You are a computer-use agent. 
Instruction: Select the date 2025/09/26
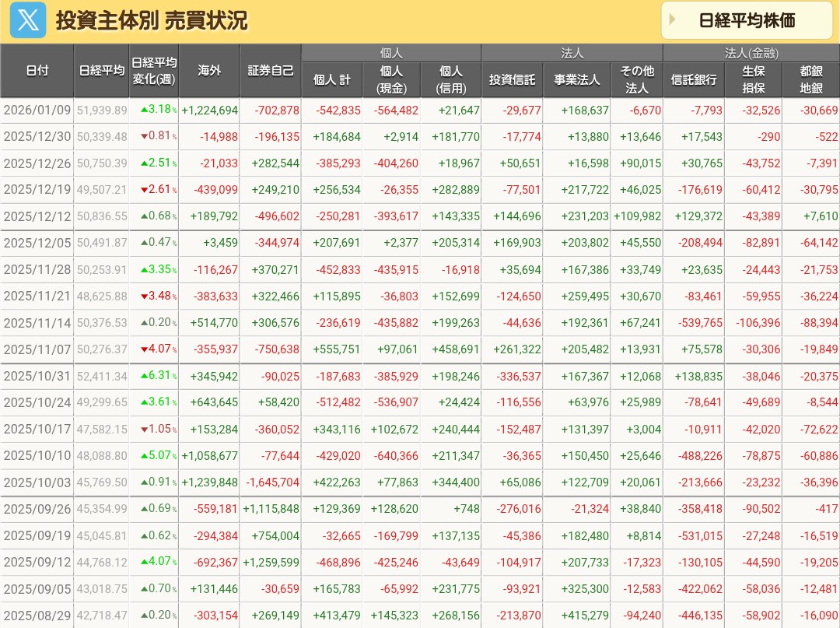point(37,508)
